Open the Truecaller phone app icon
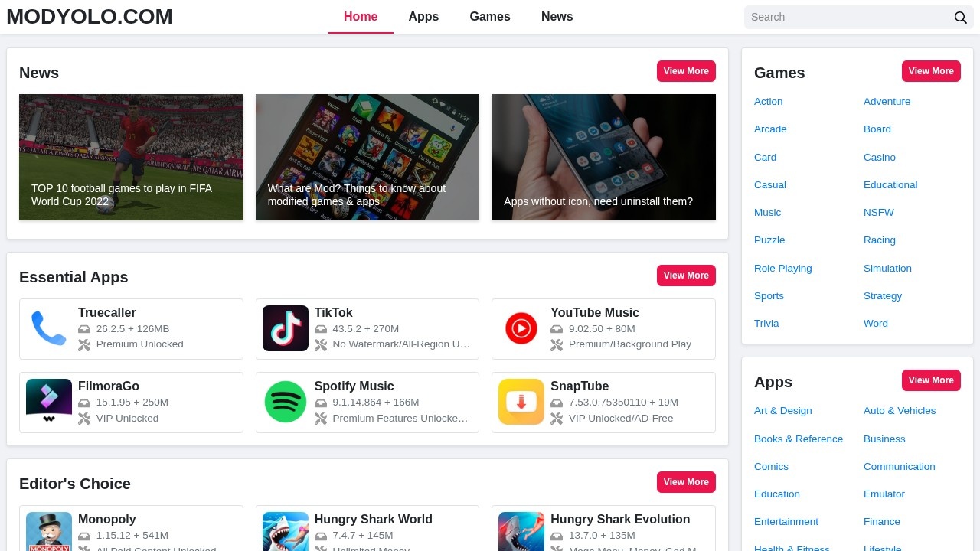The image size is (980, 551). [49, 328]
